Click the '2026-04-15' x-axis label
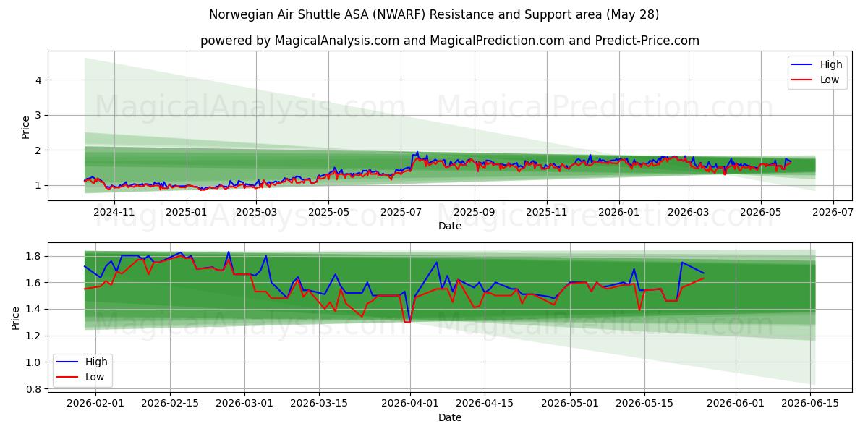 [x=485, y=404]
